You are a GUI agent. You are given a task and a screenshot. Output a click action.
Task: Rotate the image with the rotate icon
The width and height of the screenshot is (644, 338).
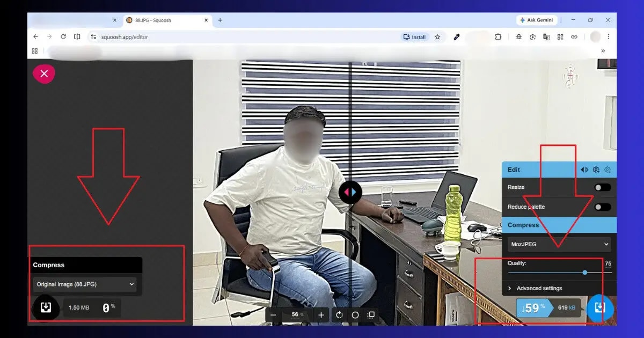click(339, 315)
